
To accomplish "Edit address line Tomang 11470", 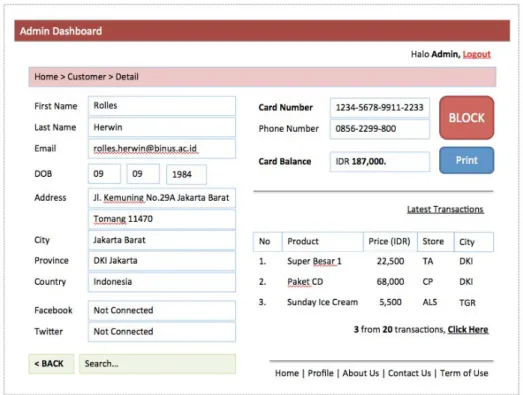I will tap(162, 219).
